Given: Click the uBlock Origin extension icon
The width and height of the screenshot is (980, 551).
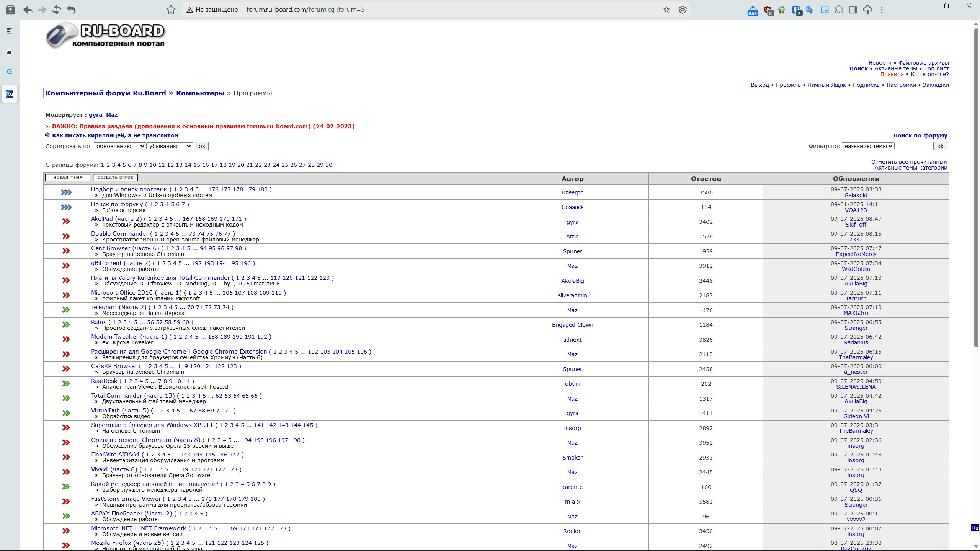Looking at the screenshot, I should 768,10.
